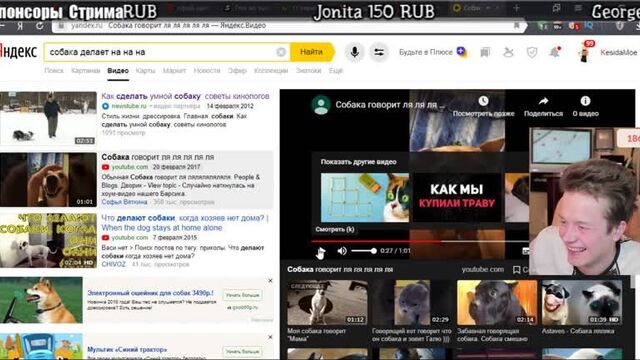The width and height of the screenshot is (640, 360).
Task: Click the 02:04 HD white dog thumbnail
Action: point(48,241)
